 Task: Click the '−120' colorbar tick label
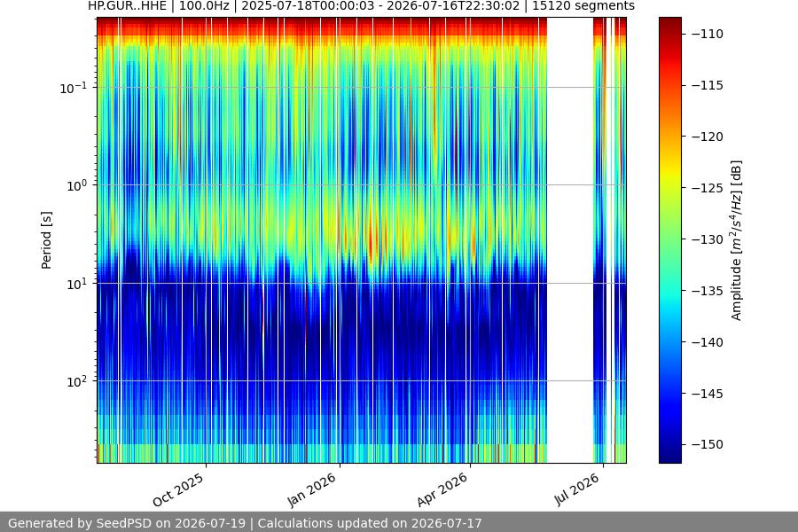point(708,137)
